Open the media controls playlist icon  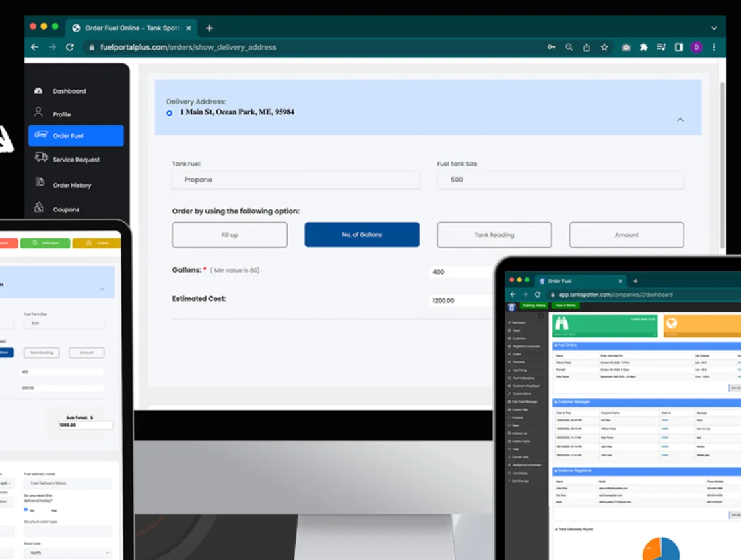(x=661, y=47)
